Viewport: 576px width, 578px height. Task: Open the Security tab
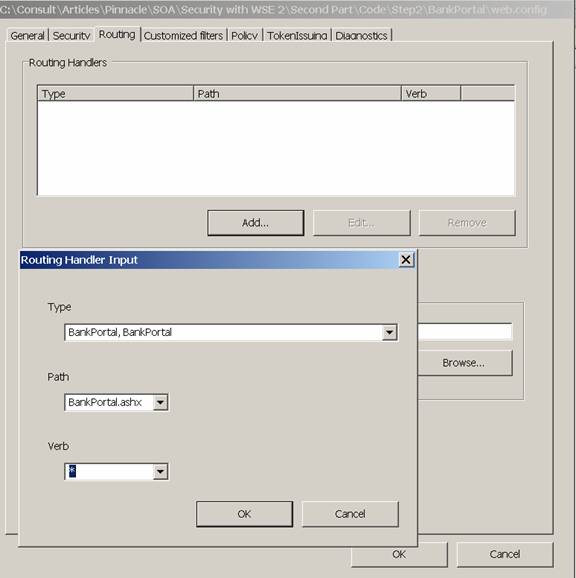71,36
